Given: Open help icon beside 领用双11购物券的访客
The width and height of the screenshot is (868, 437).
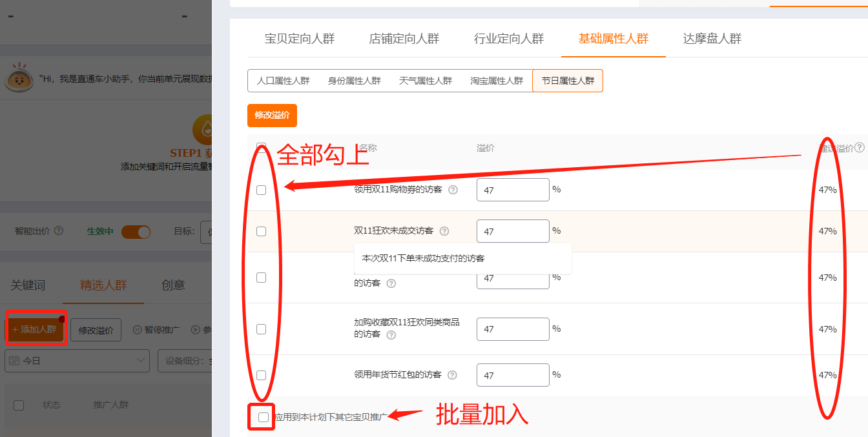Looking at the screenshot, I should point(453,190).
